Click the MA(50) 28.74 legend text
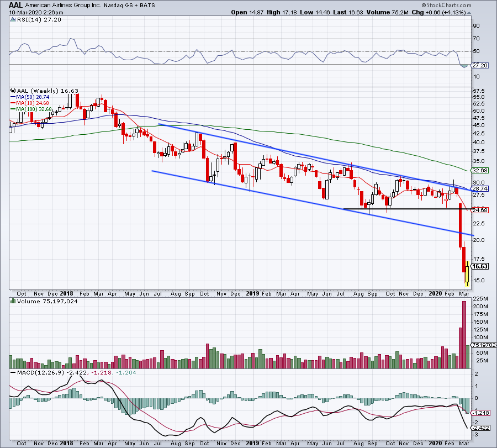Image resolution: width=497 pixels, height=448 pixels. [33, 97]
